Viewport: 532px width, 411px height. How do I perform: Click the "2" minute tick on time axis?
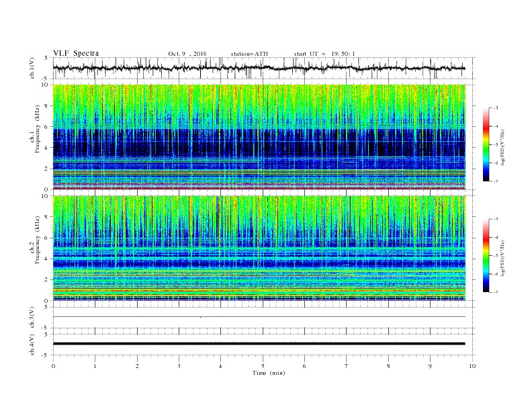137,366
